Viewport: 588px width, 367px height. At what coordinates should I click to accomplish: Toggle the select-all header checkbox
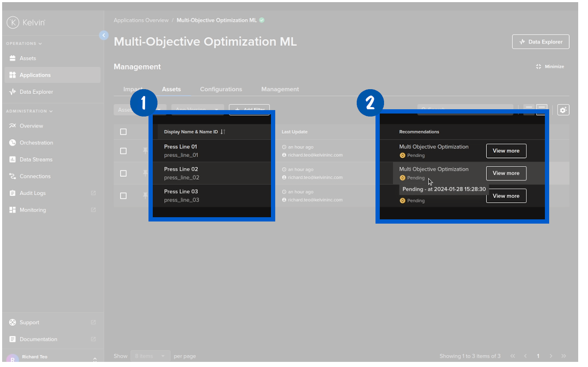point(123,132)
